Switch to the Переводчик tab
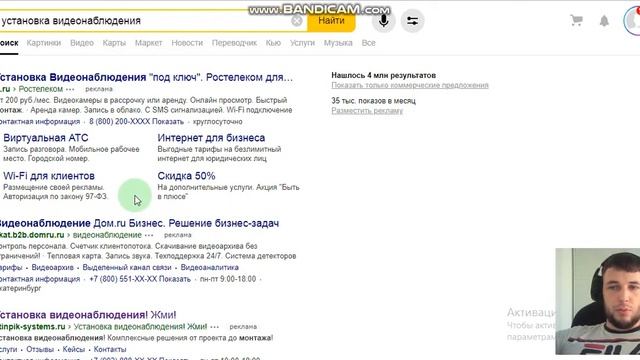The image size is (640, 360). [234, 43]
